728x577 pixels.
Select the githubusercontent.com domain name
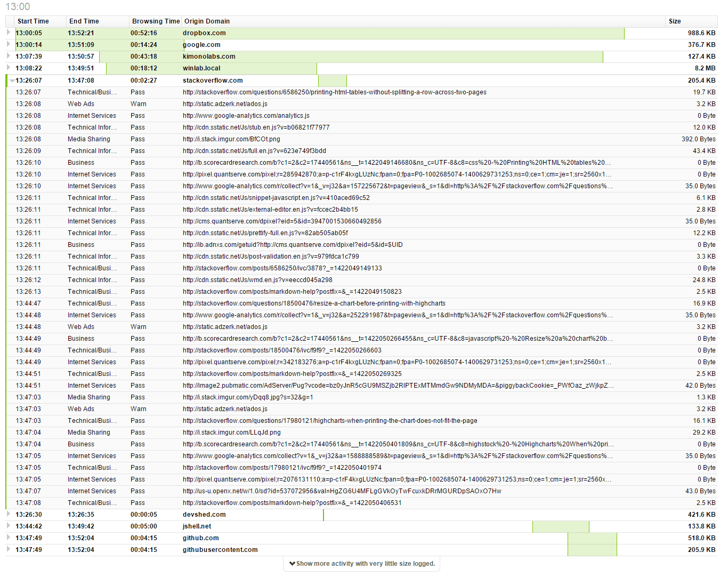220,550
